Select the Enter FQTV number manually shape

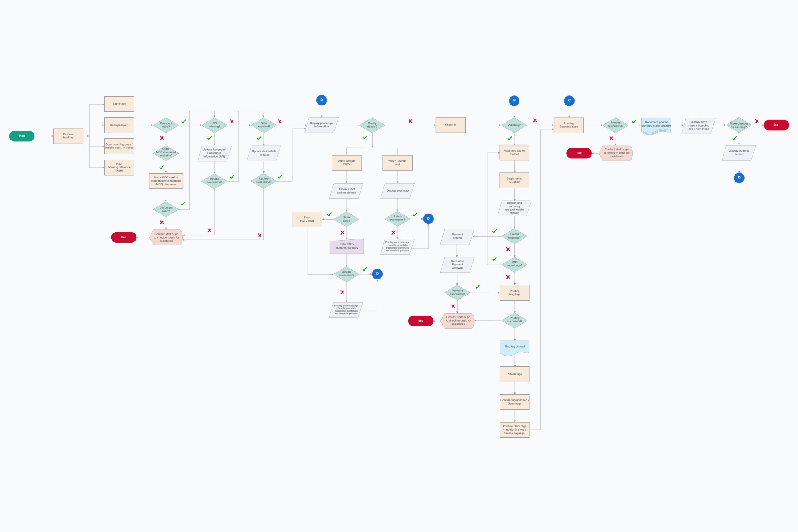tap(346, 246)
